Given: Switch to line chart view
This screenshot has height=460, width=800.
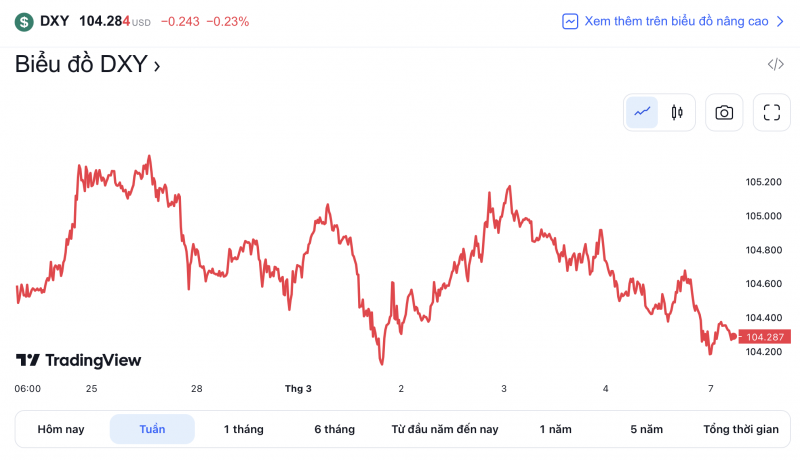Looking at the screenshot, I should click(642, 113).
